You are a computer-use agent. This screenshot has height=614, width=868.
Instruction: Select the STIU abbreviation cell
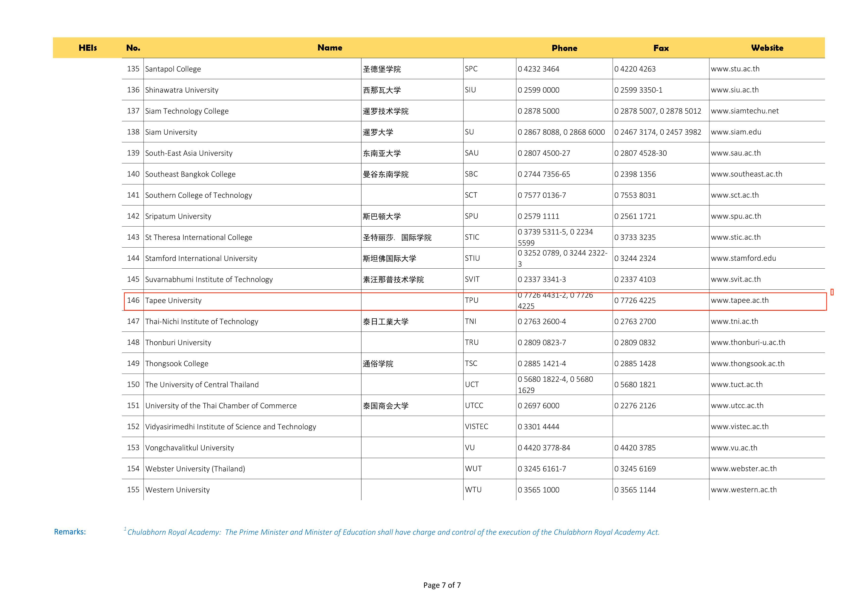tap(490, 258)
